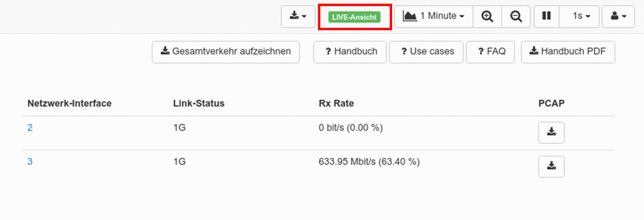
Task: Expand the 1 Minute time range dropdown
Action: coord(433,17)
